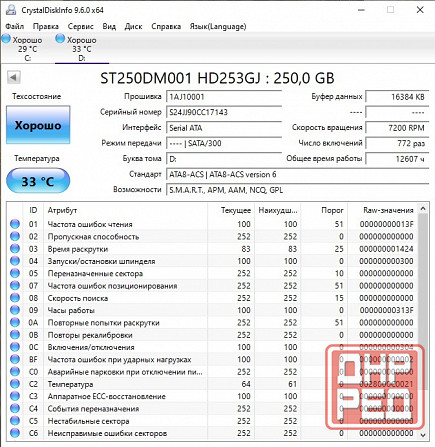Select attribute text Скорость поиска

[x=78, y=298]
